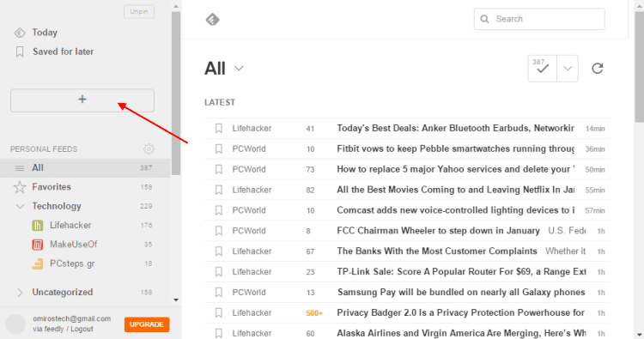Click the Favorites star icon

pyautogui.click(x=19, y=187)
